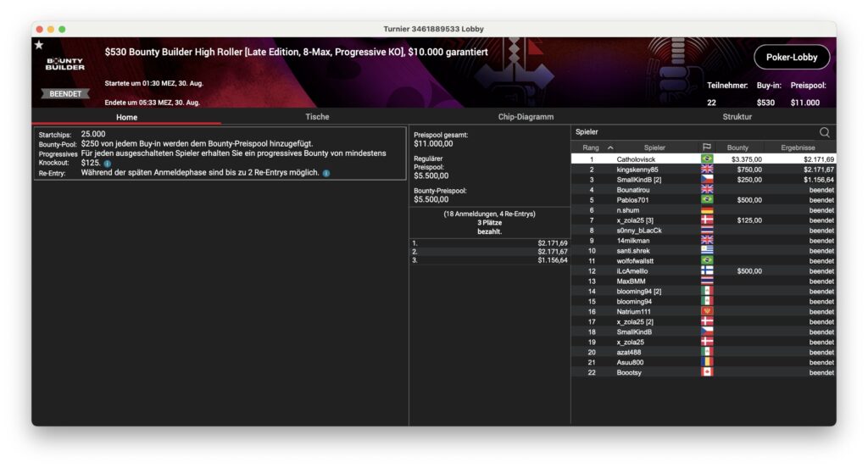Toggle the Rang column sort arrow
Screen dimensions: 868x468
pos(610,148)
